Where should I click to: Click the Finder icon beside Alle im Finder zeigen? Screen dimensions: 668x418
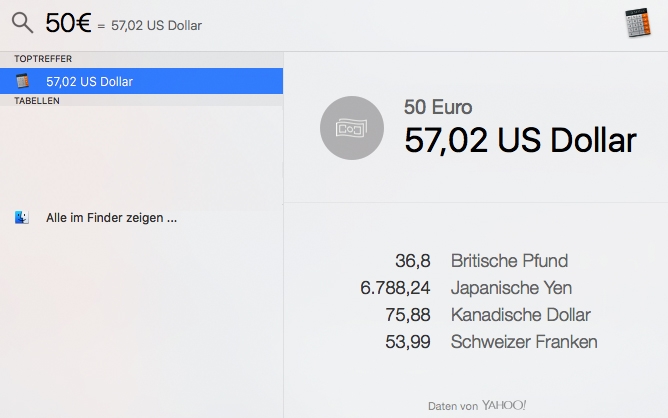click(x=22, y=217)
